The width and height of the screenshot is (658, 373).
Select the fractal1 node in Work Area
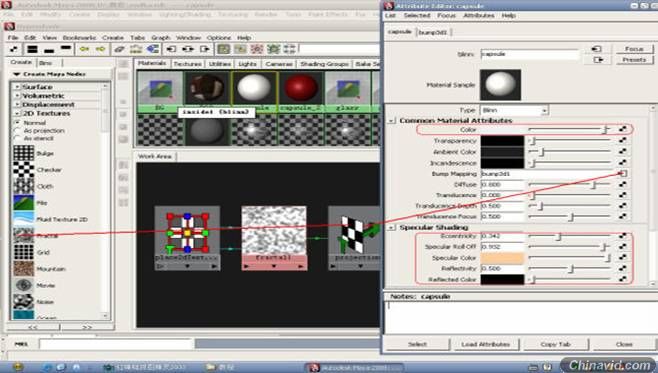click(x=274, y=237)
